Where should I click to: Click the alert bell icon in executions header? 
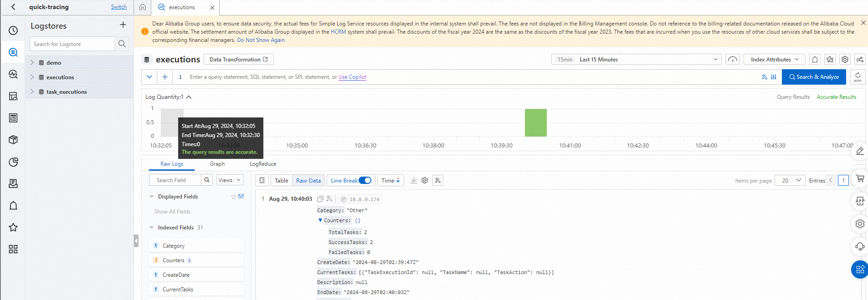coord(815,60)
